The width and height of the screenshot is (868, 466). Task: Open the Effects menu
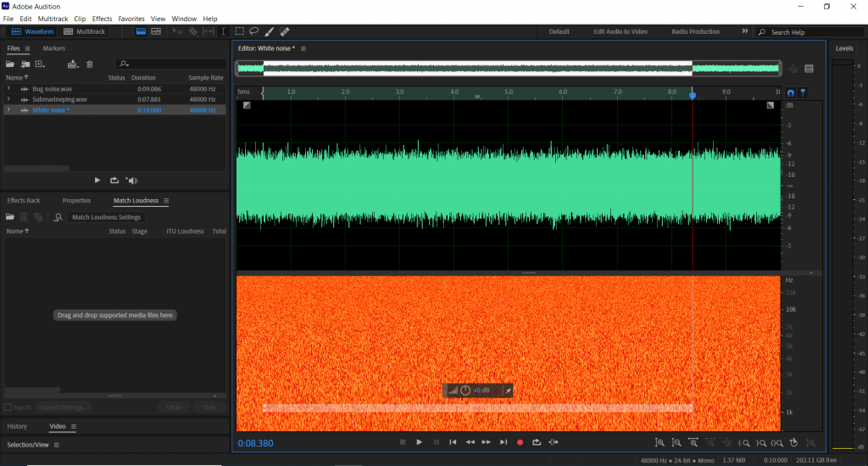click(x=102, y=18)
